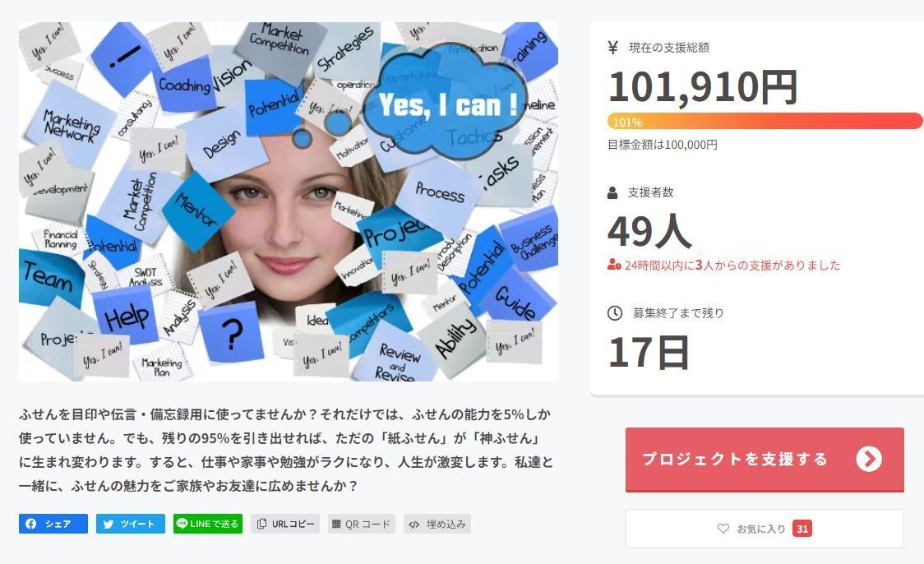This screenshot has height=564, width=924.
Task: Click the 49人 supporters count
Action: click(x=649, y=231)
